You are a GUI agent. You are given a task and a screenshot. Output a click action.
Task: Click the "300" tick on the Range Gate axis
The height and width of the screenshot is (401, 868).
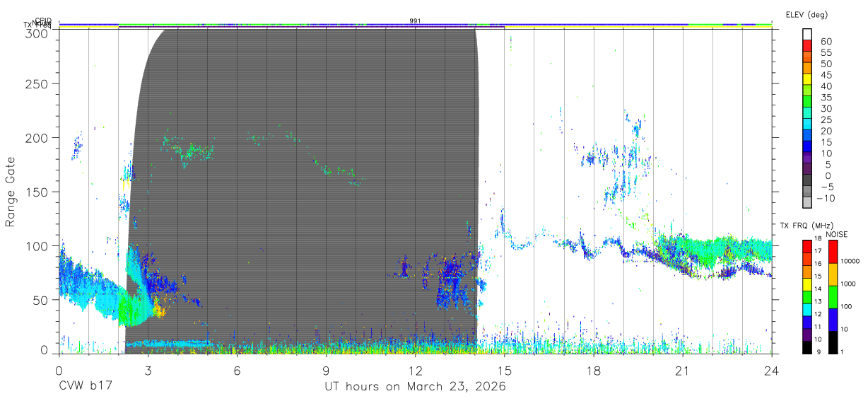pyautogui.click(x=36, y=33)
